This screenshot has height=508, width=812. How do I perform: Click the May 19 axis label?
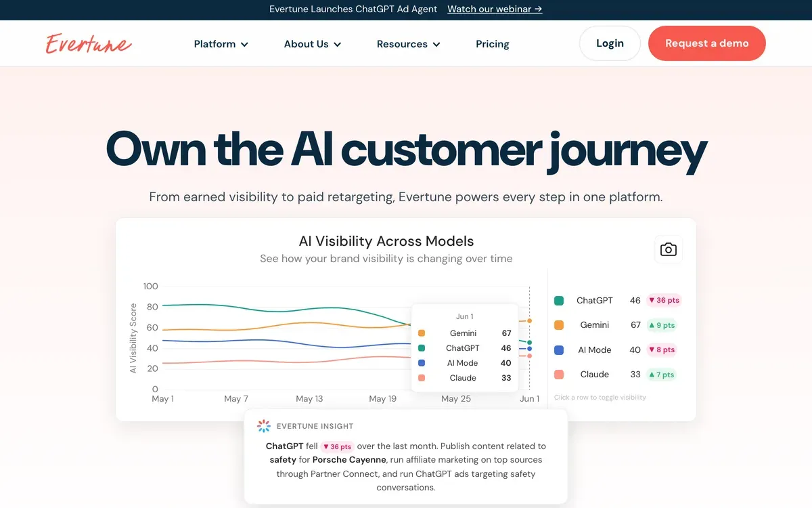[382, 399]
